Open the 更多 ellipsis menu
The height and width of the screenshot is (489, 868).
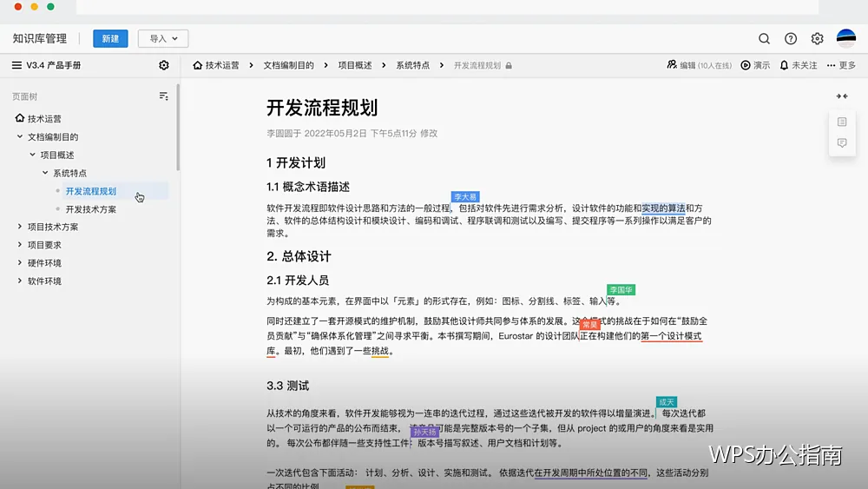[831, 65]
